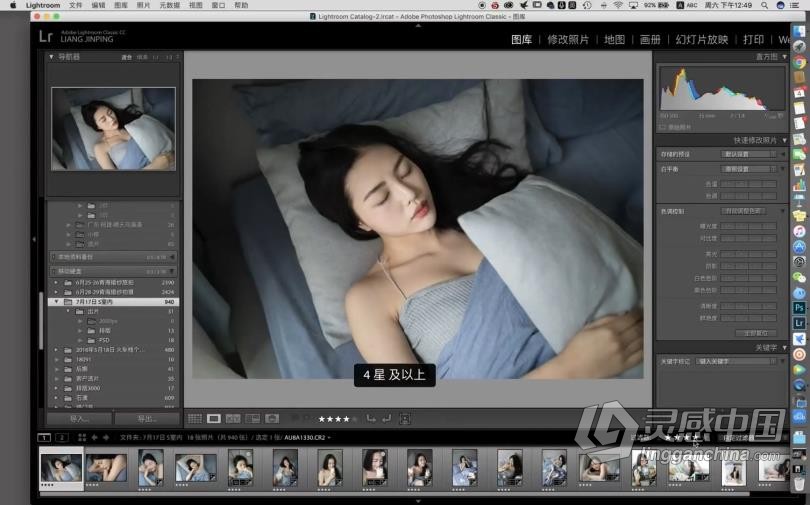
Task: Click the auto tone button
Action: click(744, 211)
